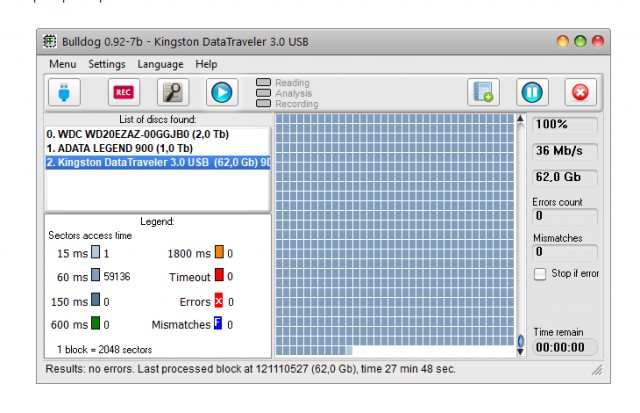Click the notebook log icon

[x=483, y=92]
